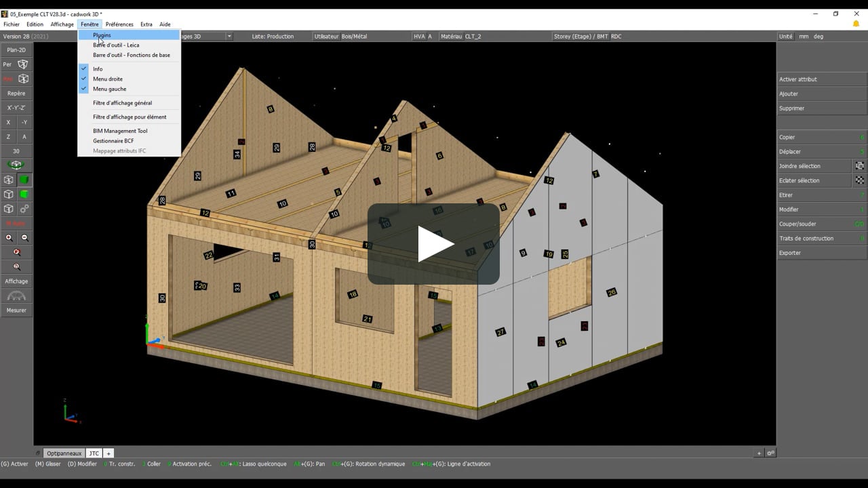Open the protractor angle tool icon
This screenshot has height=488, width=868.
click(16, 296)
